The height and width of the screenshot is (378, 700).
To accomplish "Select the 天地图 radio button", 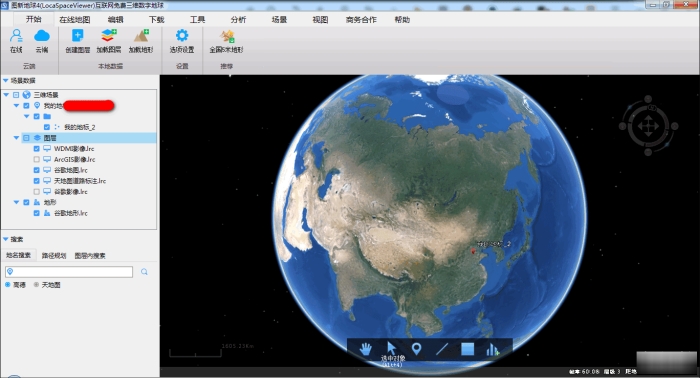I will click(x=36, y=285).
